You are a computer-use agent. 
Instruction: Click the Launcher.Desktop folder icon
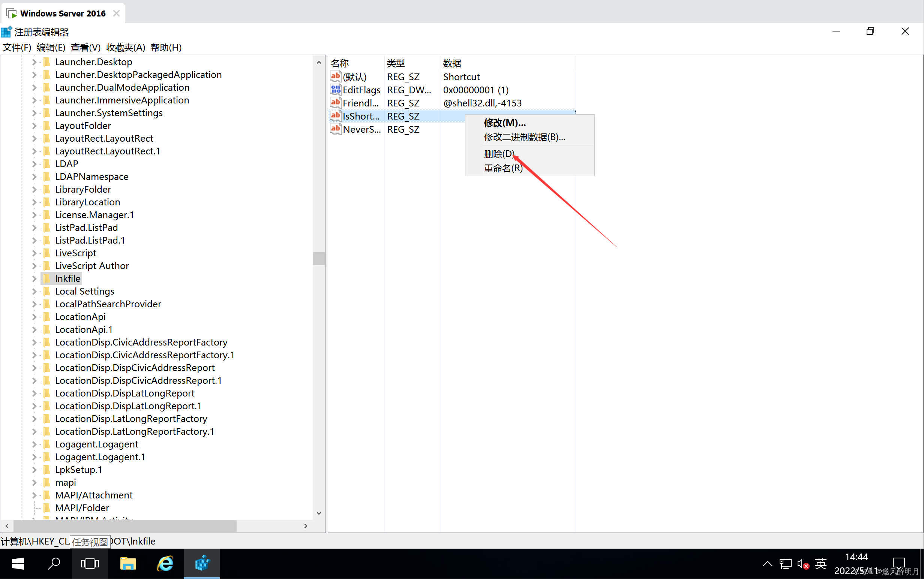pos(46,62)
